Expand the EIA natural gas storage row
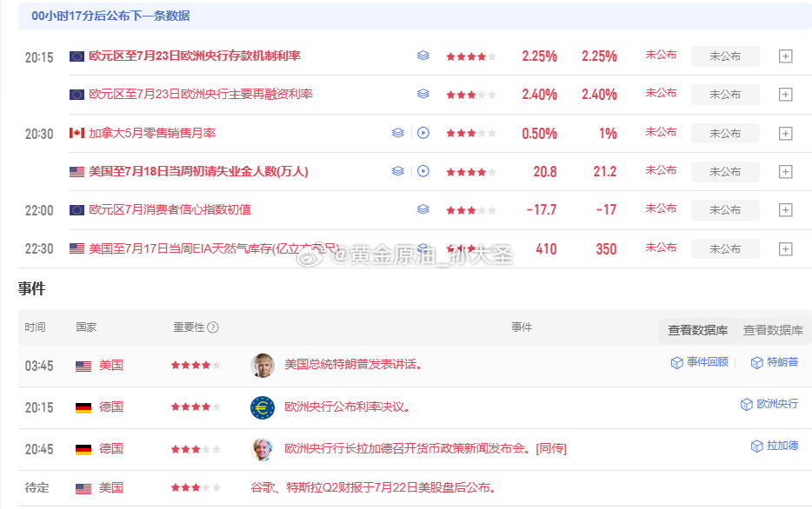The height and width of the screenshot is (509, 812). pos(786,248)
